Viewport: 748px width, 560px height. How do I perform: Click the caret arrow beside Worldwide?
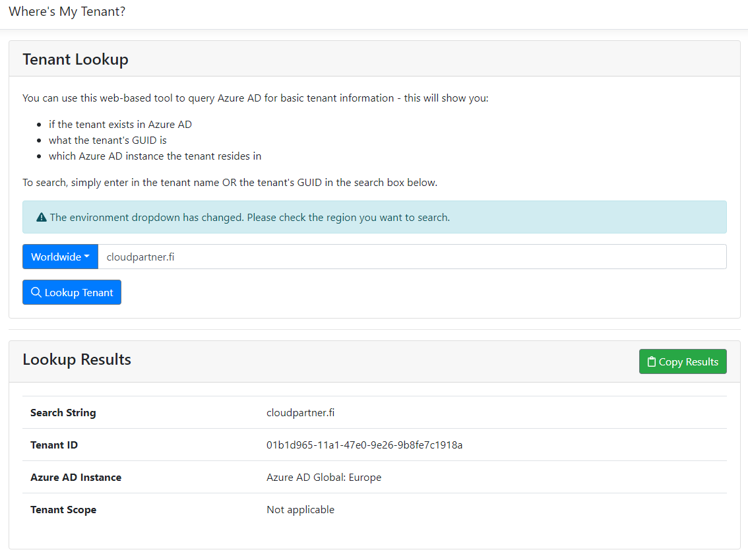[x=87, y=257]
